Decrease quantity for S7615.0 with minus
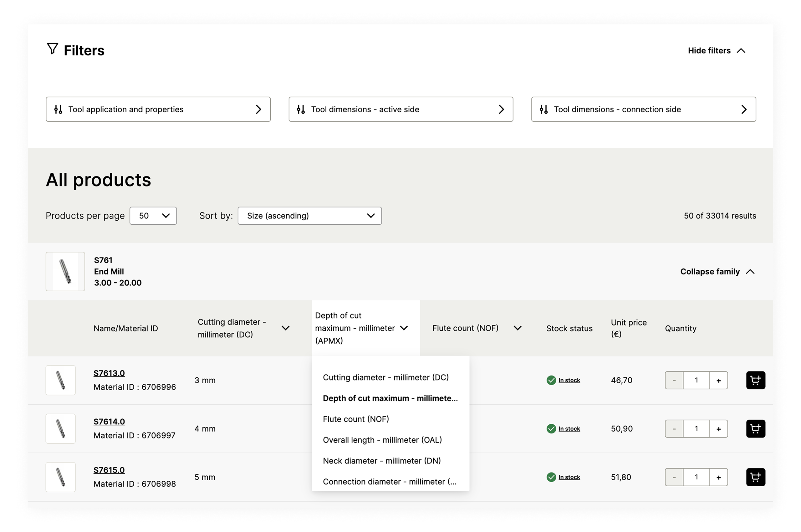The height and width of the screenshot is (532, 801). (x=674, y=477)
